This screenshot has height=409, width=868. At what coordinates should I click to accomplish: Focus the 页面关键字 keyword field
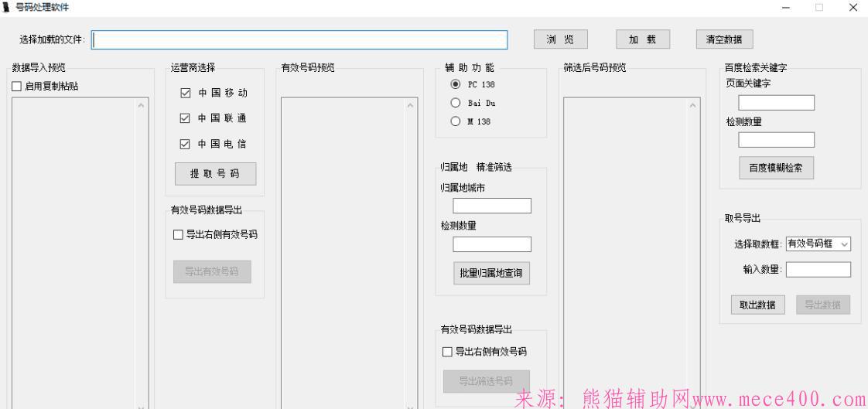tap(776, 103)
